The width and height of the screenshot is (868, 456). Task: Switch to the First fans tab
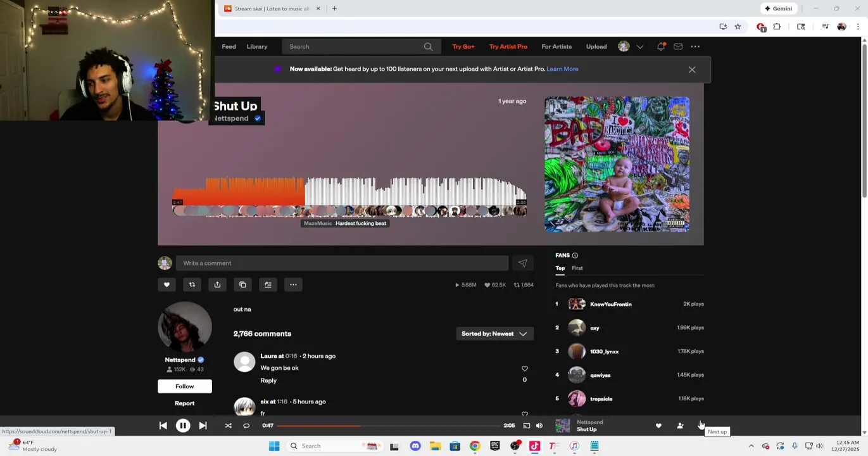577,268
